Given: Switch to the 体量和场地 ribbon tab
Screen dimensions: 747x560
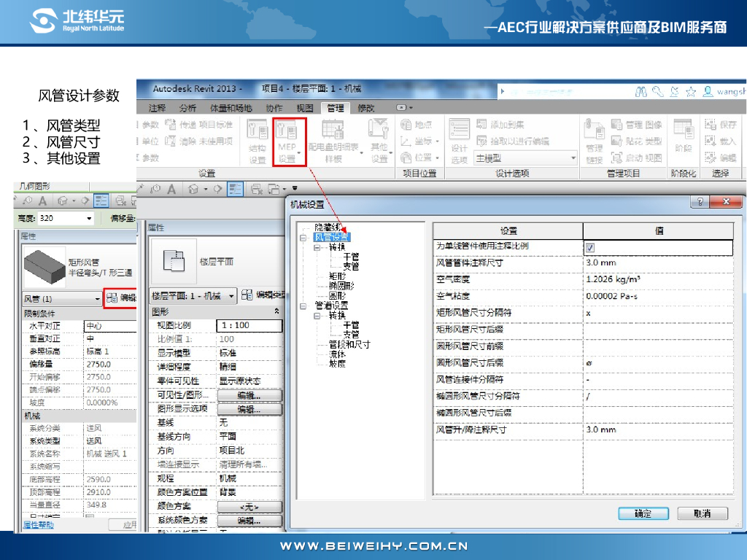Looking at the screenshot, I should [x=231, y=108].
